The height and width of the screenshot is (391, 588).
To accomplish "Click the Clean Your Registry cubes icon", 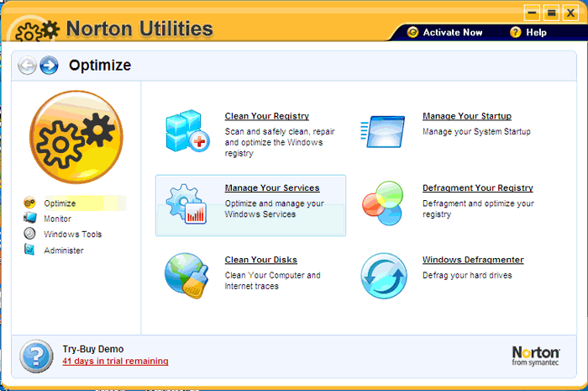I will click(187, 131).
